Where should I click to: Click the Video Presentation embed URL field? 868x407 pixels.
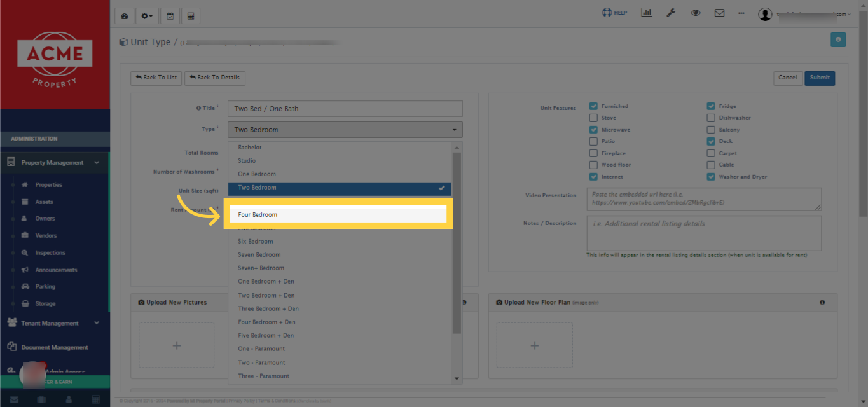(704, 199)
